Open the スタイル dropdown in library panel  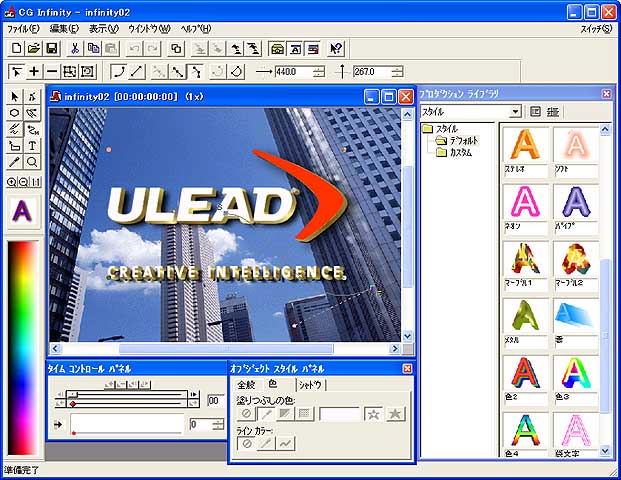[x=515, y=112]
